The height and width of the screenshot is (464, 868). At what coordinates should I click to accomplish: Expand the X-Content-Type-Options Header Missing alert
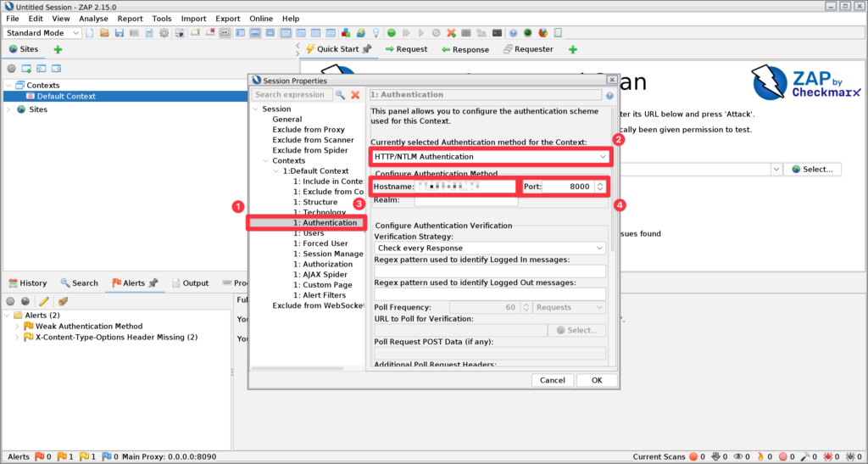tap(17, 338)
